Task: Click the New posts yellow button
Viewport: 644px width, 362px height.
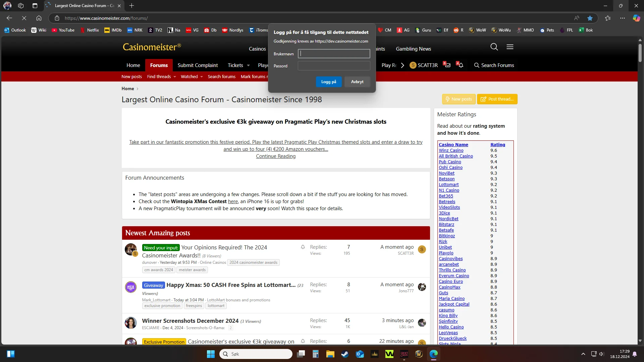Action: pos(459,99)
